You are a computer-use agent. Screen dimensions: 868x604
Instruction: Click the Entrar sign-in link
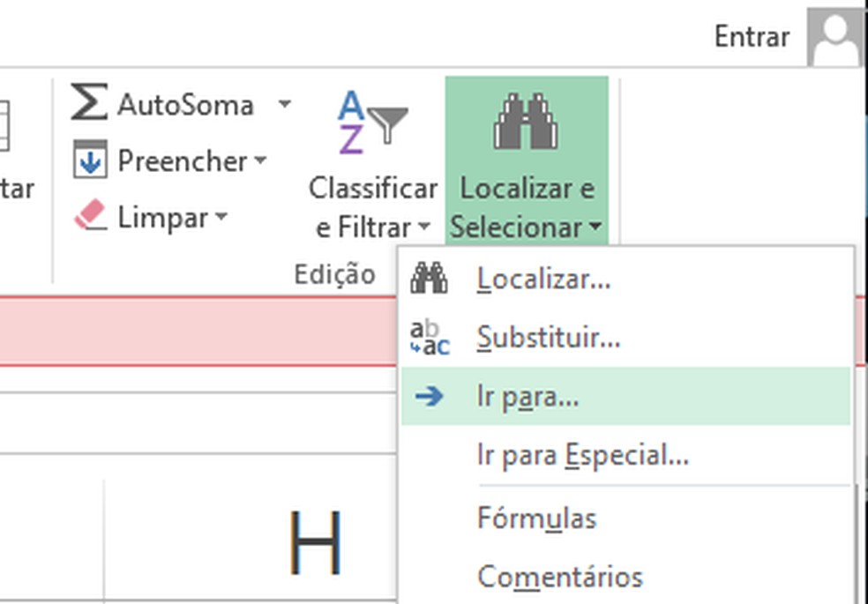tap(752, 37)
